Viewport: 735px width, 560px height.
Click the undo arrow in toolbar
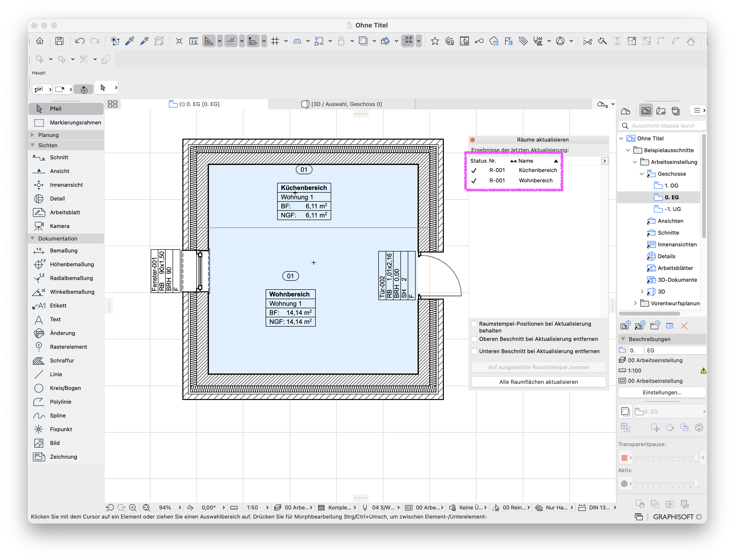(80, 41)
